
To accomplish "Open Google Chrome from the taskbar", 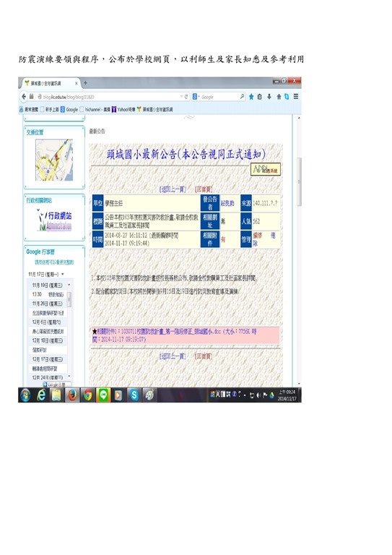I will (x=87, y=395).
